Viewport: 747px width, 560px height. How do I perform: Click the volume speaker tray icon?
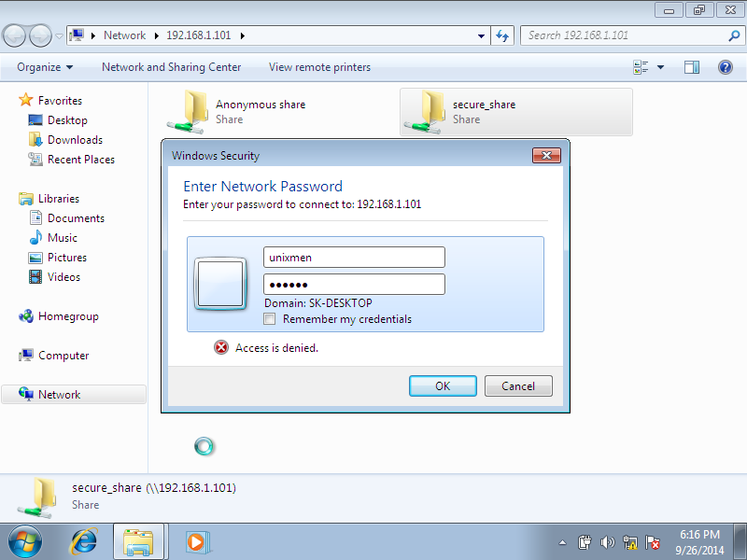[608, 542]
